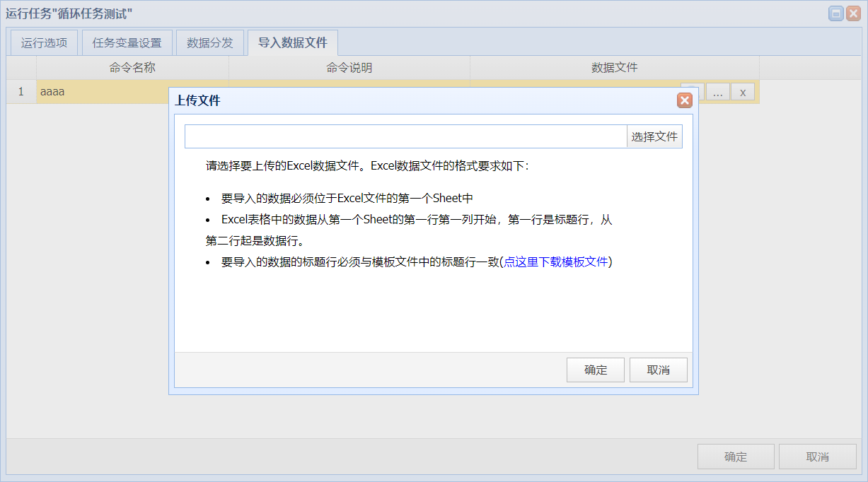Viewport: 868px width, 482px height.
Task: Click 确定 at the bottom of task window
Action: 736,457
